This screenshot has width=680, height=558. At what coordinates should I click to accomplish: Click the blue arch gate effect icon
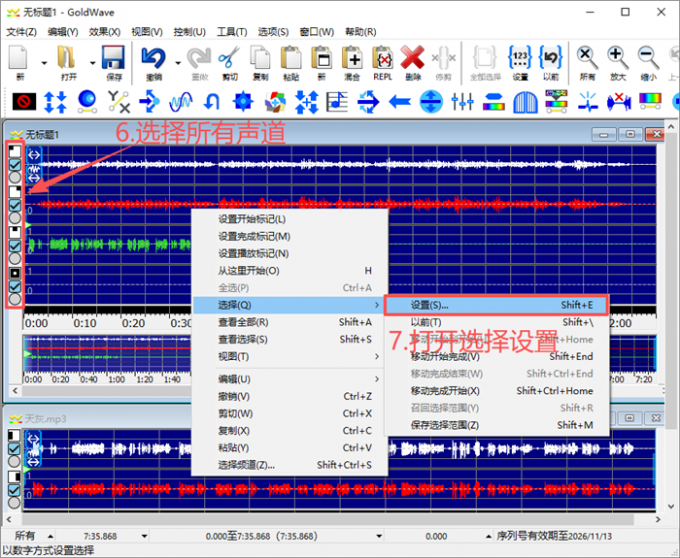click(525, 102)
